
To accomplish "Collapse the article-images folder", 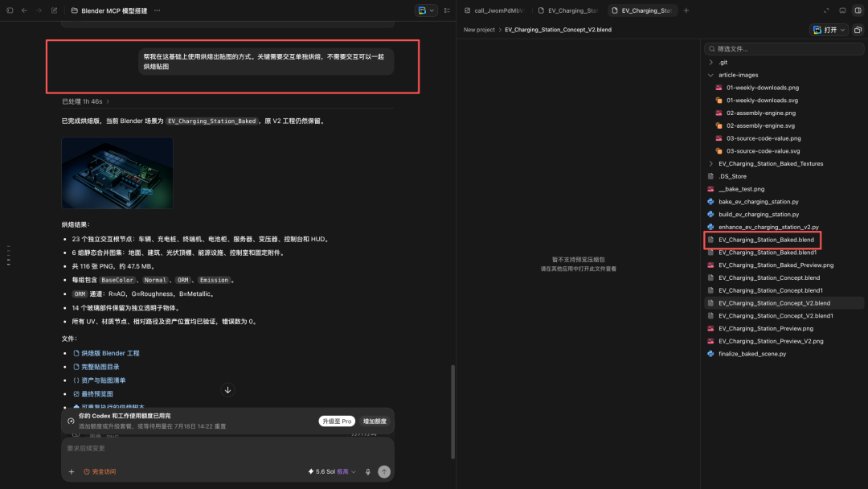I will (x=710, y=76).
